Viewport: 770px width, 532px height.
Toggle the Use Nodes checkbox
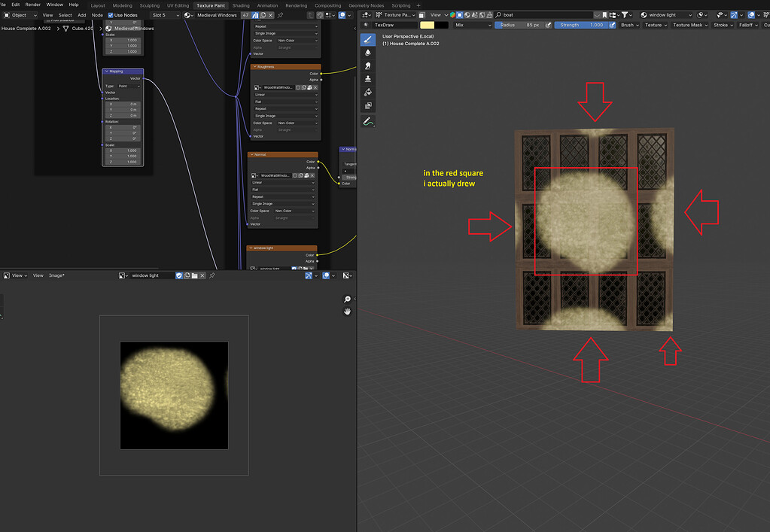(111, 14)
